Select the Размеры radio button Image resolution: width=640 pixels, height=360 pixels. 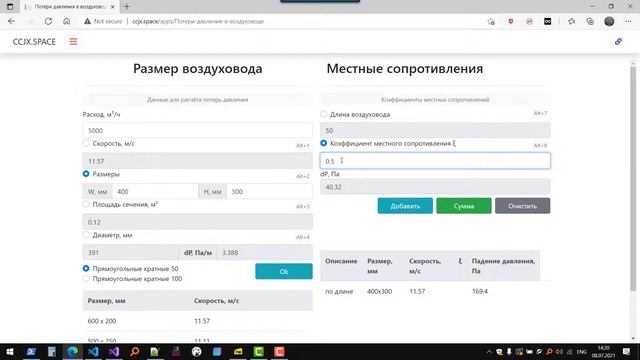[x=86, y=174]
